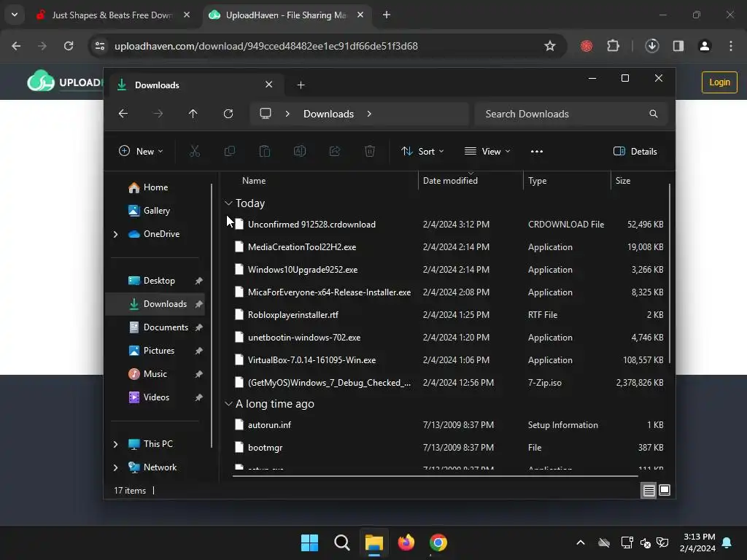View site information icon beside URL
The height and width of the screenshot is (560, 747).
100,46
